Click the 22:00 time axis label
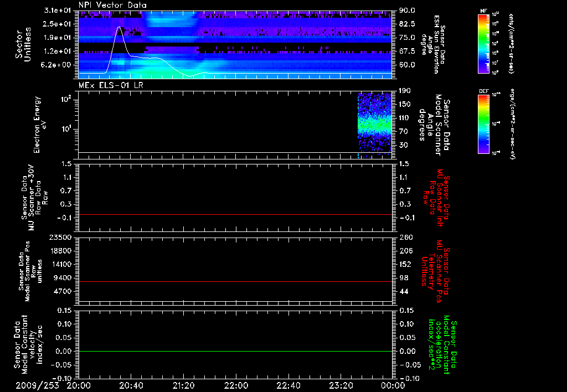Viewport: 567px width, 392px height. coord(236,385)
